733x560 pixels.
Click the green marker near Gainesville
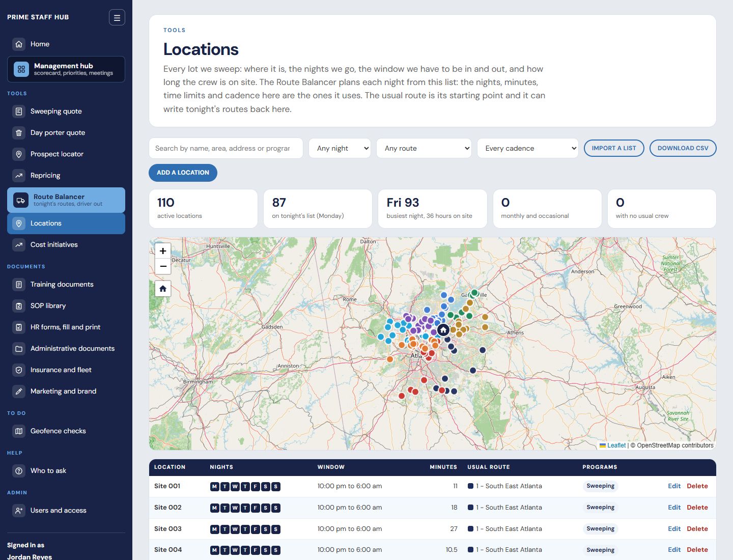(x=474, y=293)
